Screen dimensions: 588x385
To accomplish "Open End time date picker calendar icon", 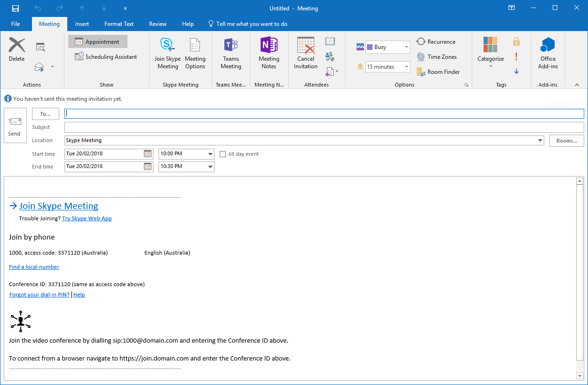I will [x=148, y=166].
